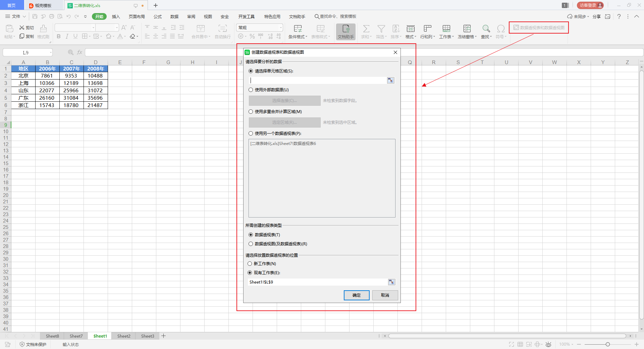Open the 数据 ribbon tab

pyautogui.click(x=174, y=16)
